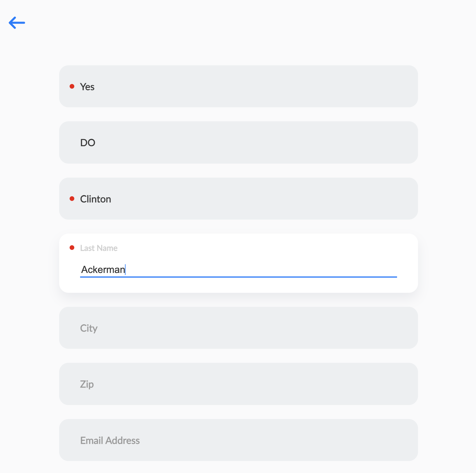The width and height of the screenshot is (476, 473).
Task: Focus the City field
Action: tap(238, 328)
